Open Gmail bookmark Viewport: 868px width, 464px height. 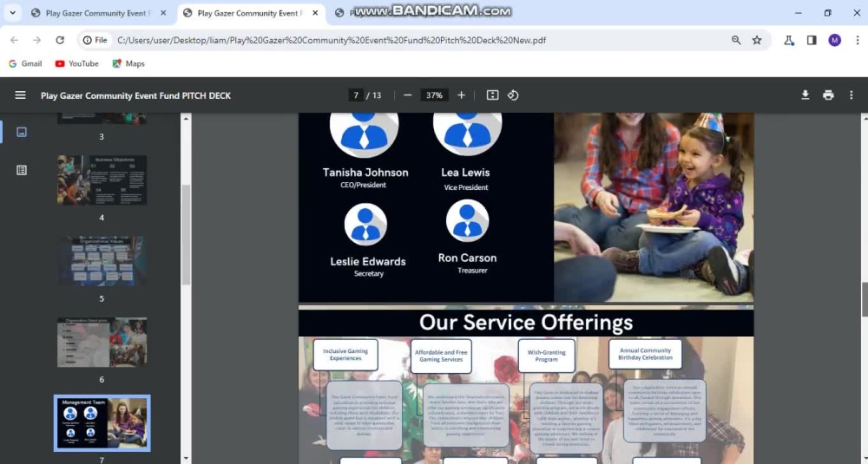tap(25, 63)
